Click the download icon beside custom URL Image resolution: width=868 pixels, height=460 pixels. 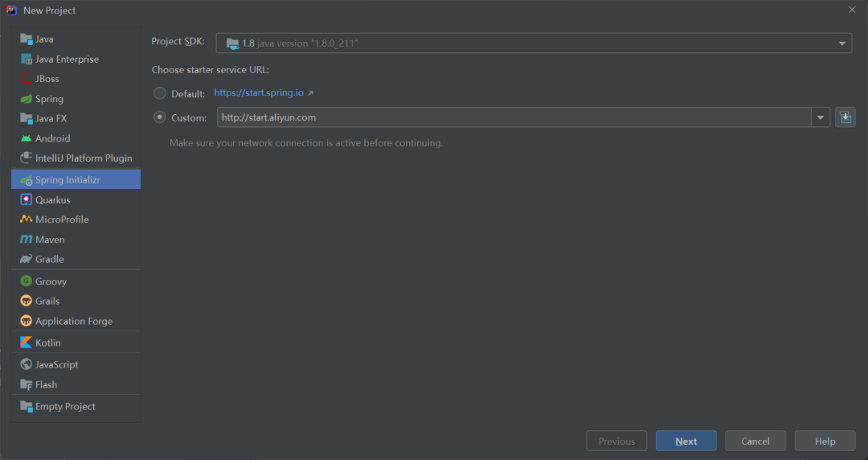845,117
